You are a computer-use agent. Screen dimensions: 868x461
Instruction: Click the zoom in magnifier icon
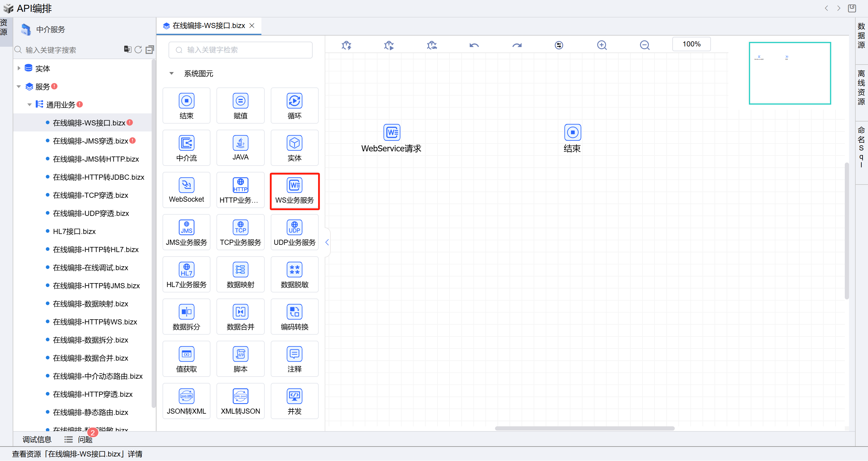601,45
